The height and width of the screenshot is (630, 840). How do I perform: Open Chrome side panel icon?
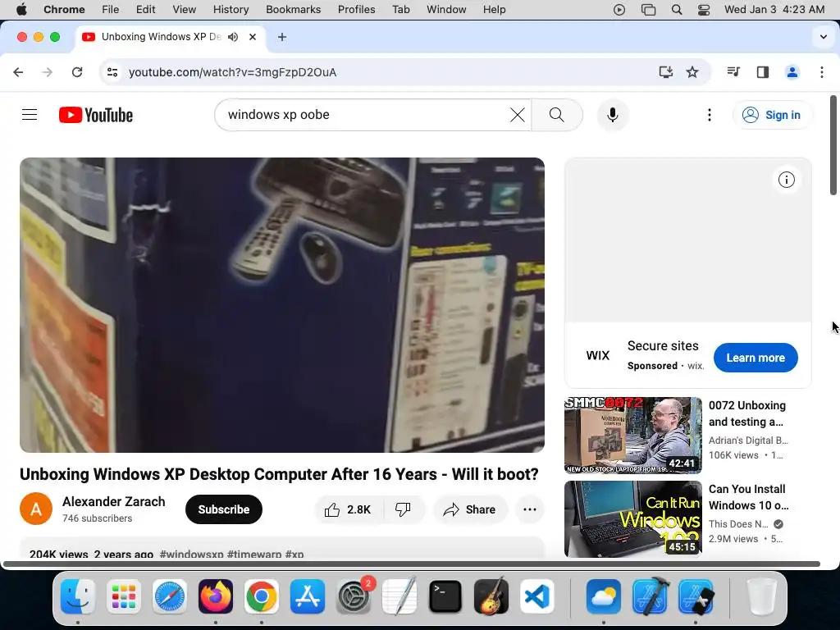762,72
